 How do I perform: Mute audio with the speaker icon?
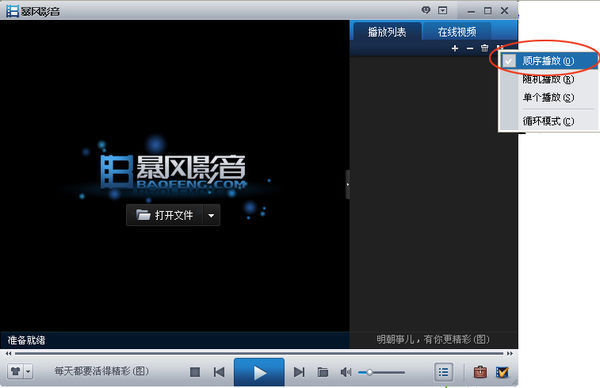(x=346, y=372)
